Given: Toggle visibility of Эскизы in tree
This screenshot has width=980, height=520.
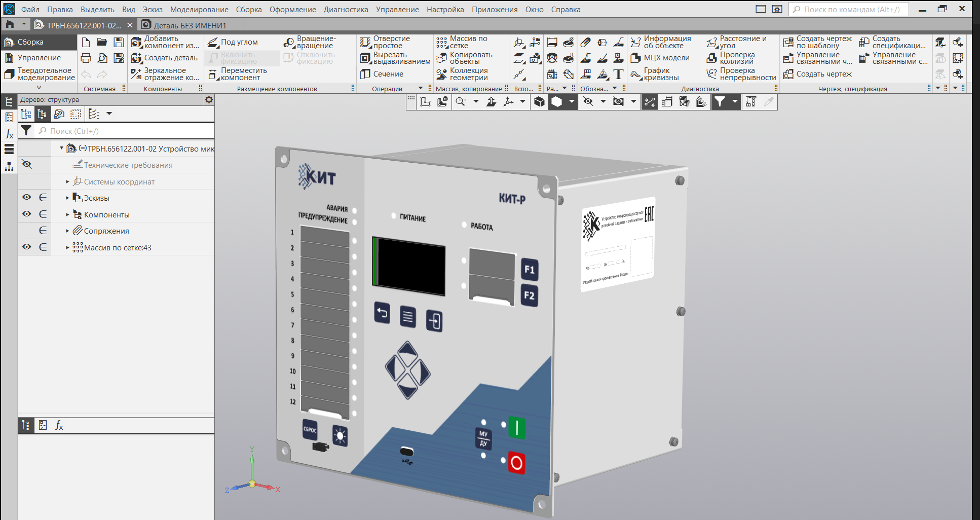Looking at the screenshot, I should (x=27, y=198).
